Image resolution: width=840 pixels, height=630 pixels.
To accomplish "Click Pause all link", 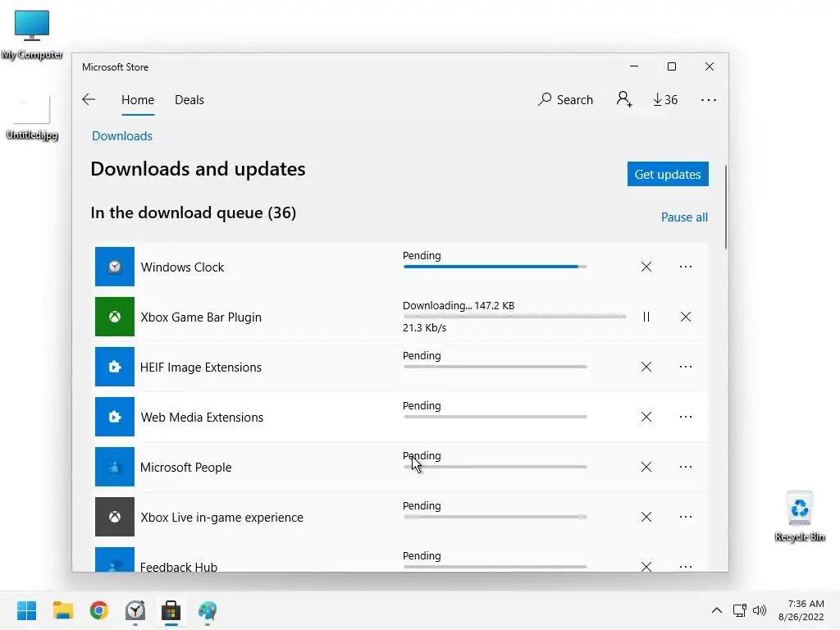I will pos(684,217).
